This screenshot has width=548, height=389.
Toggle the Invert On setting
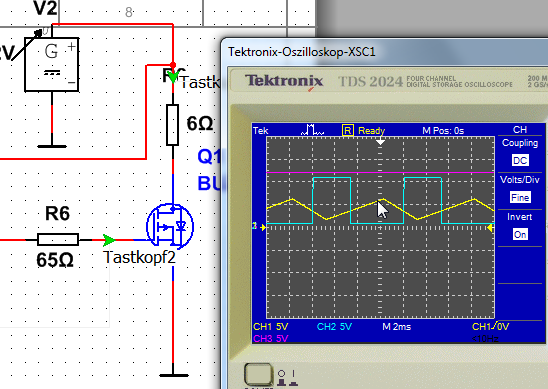point(520,234)
